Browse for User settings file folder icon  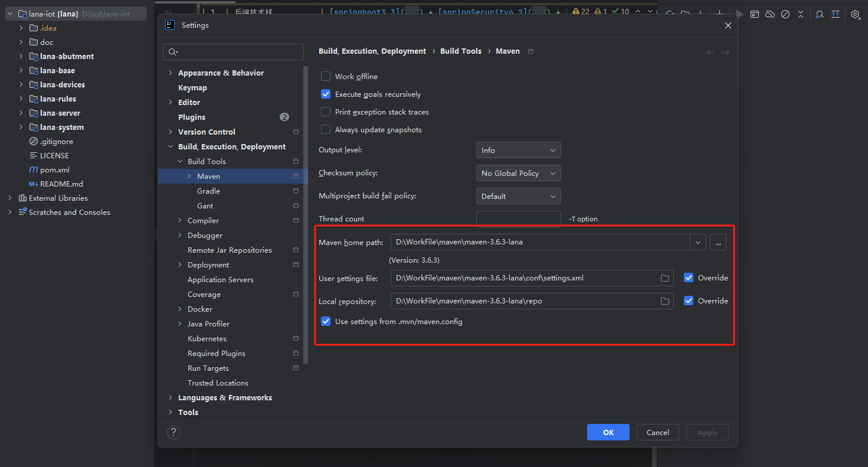pos(665,278)
